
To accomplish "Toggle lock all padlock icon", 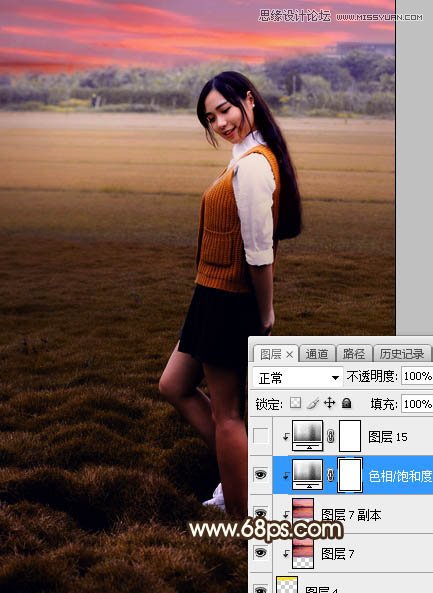I will point(346,403).
